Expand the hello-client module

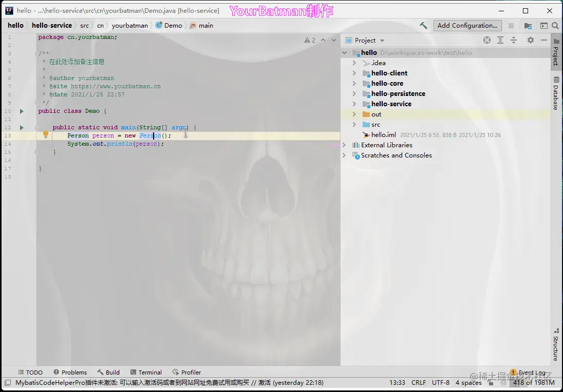354,73
